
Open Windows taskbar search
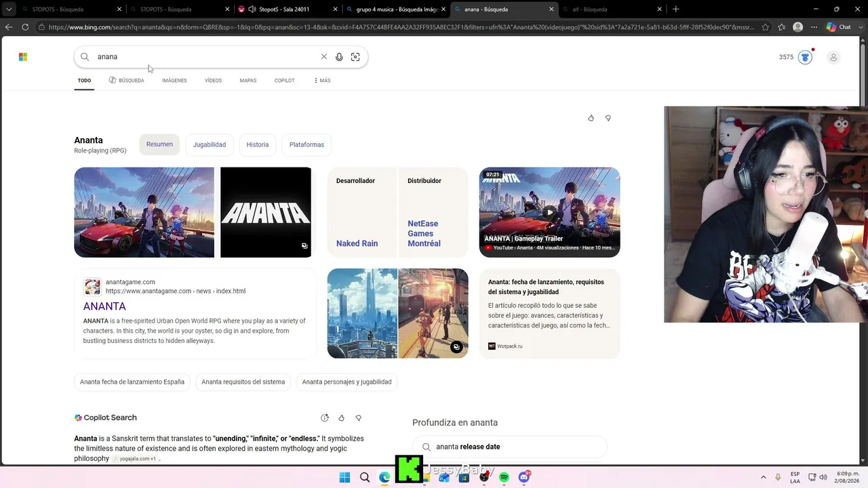365,478
